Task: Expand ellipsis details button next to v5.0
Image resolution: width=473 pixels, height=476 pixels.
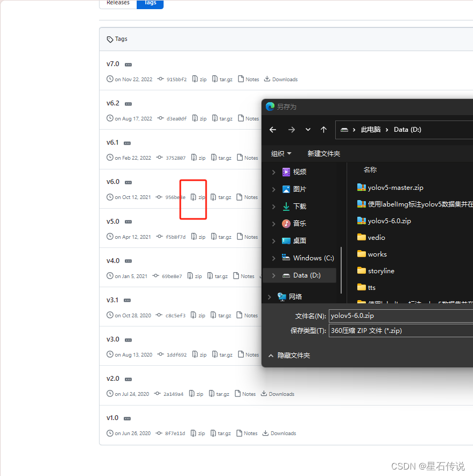Action: tap(128, 222)
